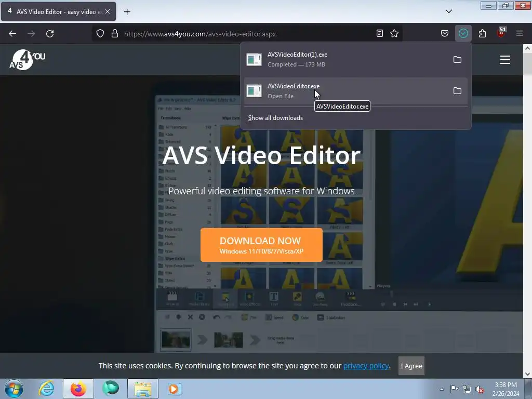Reload the current page
The height and width of the screenshot is (399, 532).
50,34
